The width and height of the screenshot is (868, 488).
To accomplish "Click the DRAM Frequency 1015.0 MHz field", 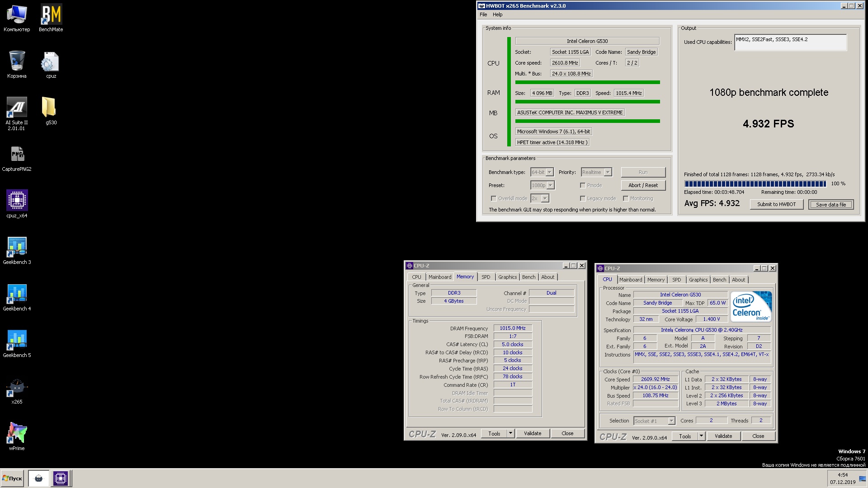I will pyautogui.click(x=513, y=328).
